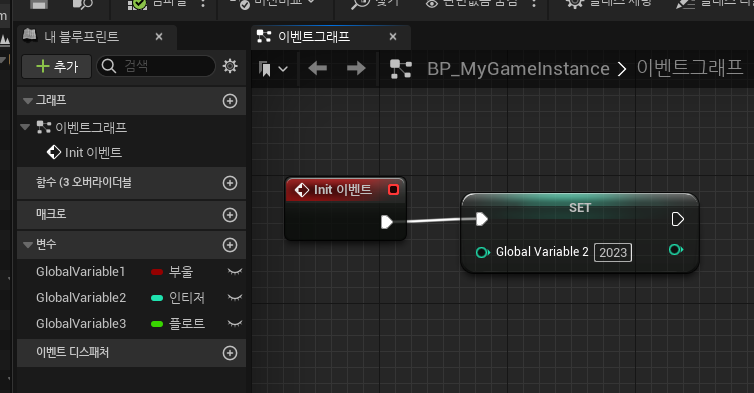Collapse the 이벤트그래프 tree node
Screen dimensions: 754x393
(x=25, y=127)
